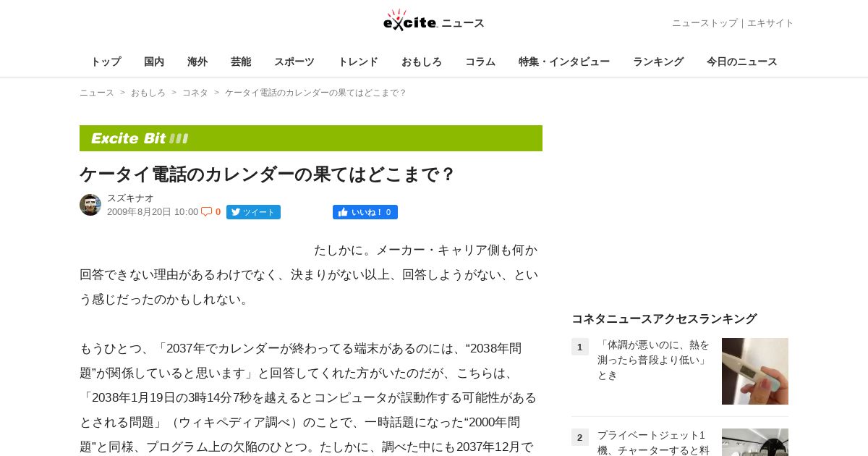The width and height of the screenshot is (868, 456).
Task: Click the ニュース breadcrumb link
Action: (97, 93)
